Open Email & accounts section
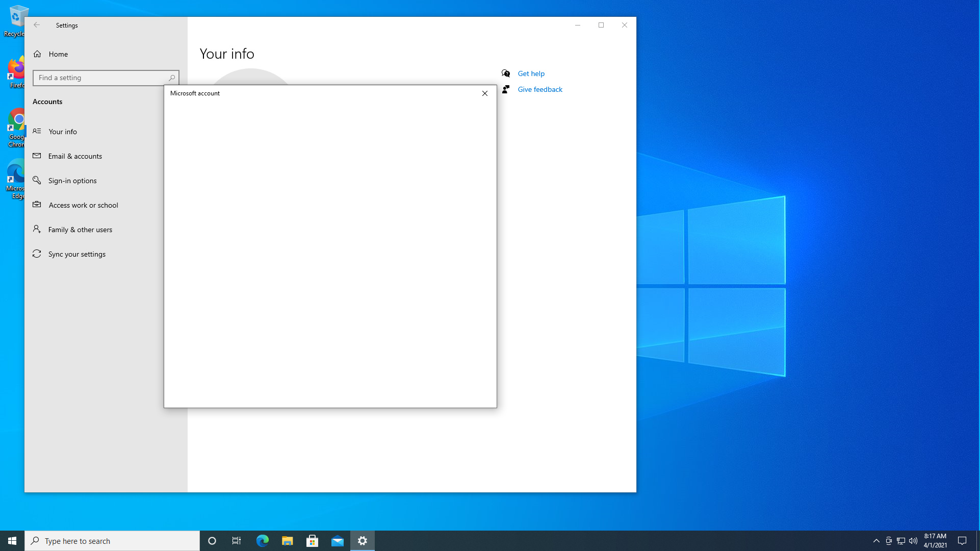 click(75, 156)
